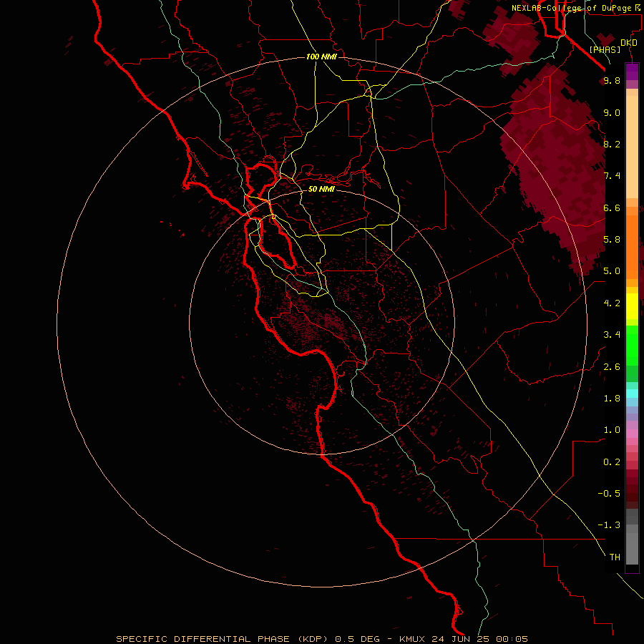
Task: Select the DKD label above the color scale
Action: 629,43
